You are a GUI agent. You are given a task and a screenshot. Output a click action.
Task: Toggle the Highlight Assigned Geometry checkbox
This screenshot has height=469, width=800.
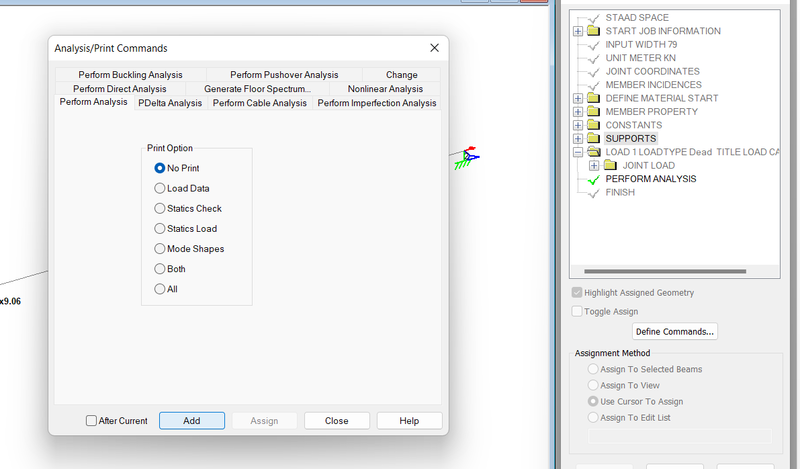coord(577,292)
